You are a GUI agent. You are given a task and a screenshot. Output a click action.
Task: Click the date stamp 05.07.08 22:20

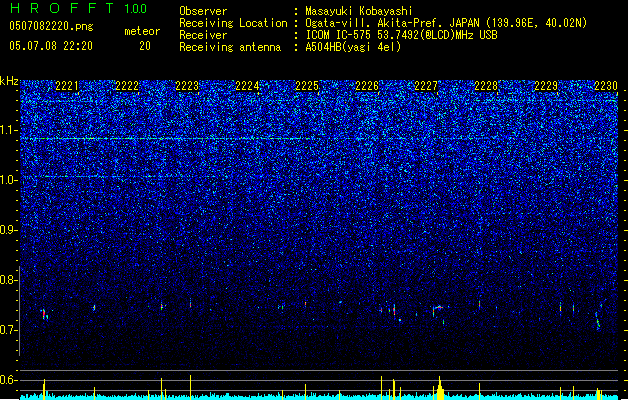point(51,46)
